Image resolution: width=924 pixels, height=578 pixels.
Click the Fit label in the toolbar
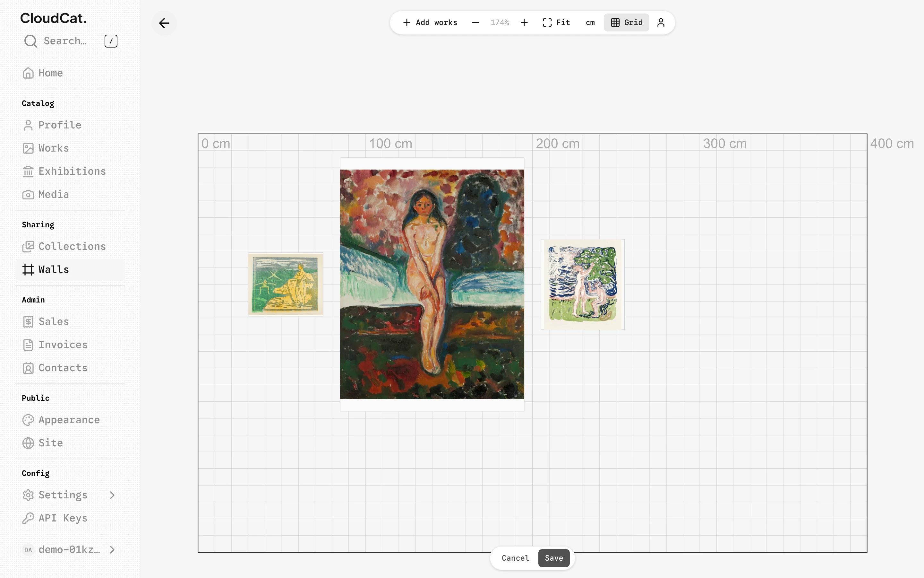[563, 22]
